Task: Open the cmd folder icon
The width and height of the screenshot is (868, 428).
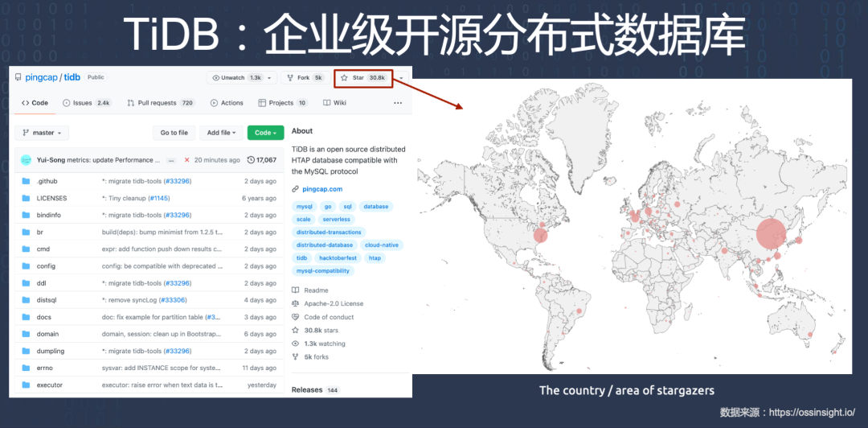Action: point(26,249)
